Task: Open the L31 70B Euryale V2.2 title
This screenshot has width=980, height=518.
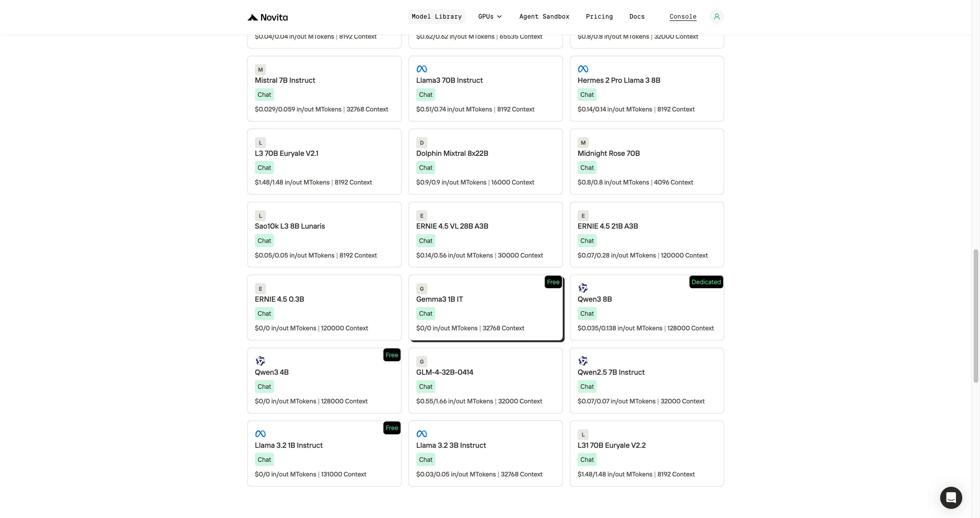Action: 611,445
